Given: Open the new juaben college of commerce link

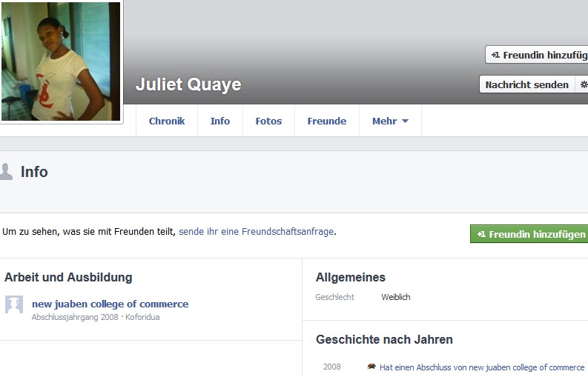Looking at the screenshot, I should [x=110, y=304].
